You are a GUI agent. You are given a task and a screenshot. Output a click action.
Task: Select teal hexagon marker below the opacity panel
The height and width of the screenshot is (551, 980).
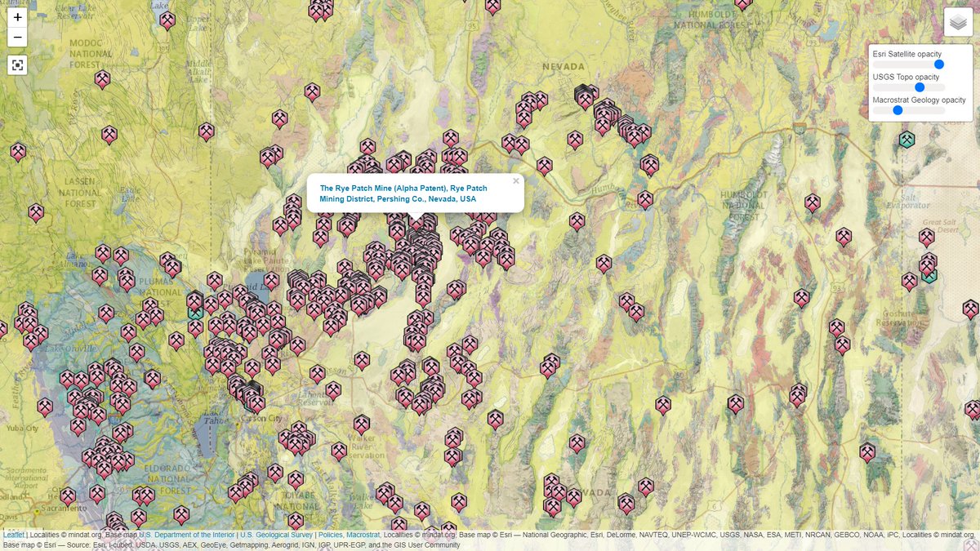click(x=906, y=140)
